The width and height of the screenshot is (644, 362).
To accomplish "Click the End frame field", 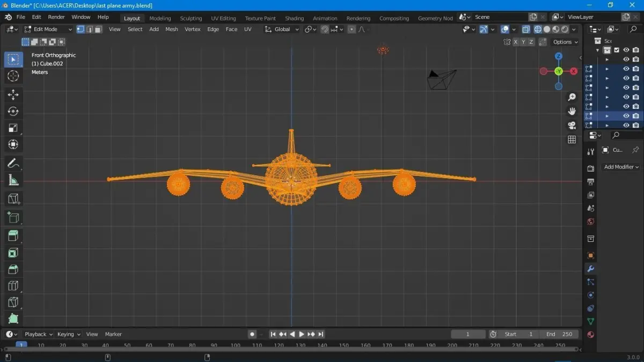I will 559,334.
